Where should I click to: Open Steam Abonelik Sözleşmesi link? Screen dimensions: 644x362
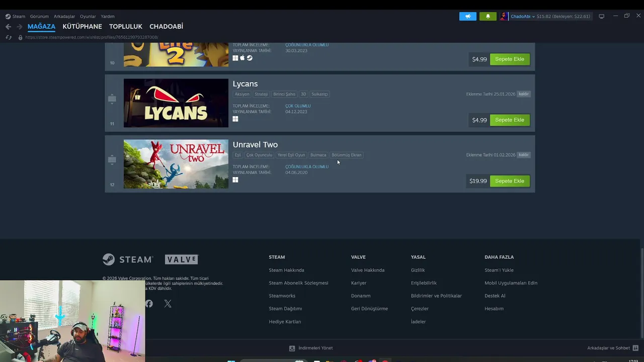[x=298, y=283]
